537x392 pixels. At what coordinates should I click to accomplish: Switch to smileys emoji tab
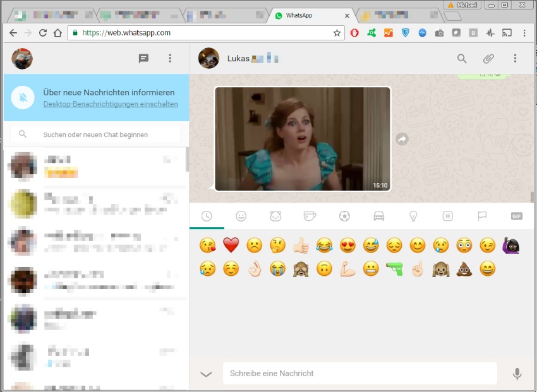(241, 216)
